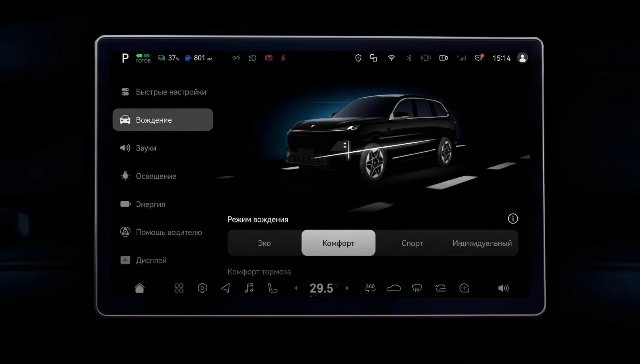Toggle the windshield defrost icon
Image resolution: width=640 pixels, height=364 pixels.
[x=417, y=288]
